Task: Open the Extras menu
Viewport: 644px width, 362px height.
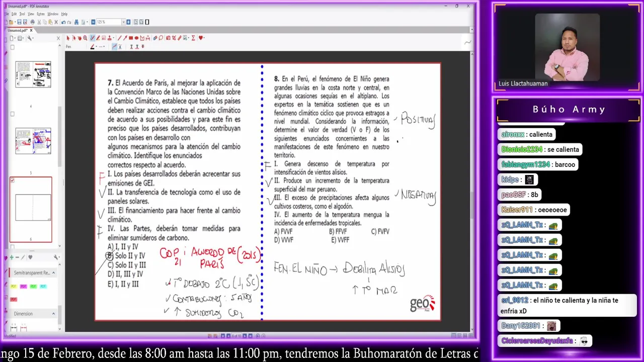Action: tap(41, 14)
